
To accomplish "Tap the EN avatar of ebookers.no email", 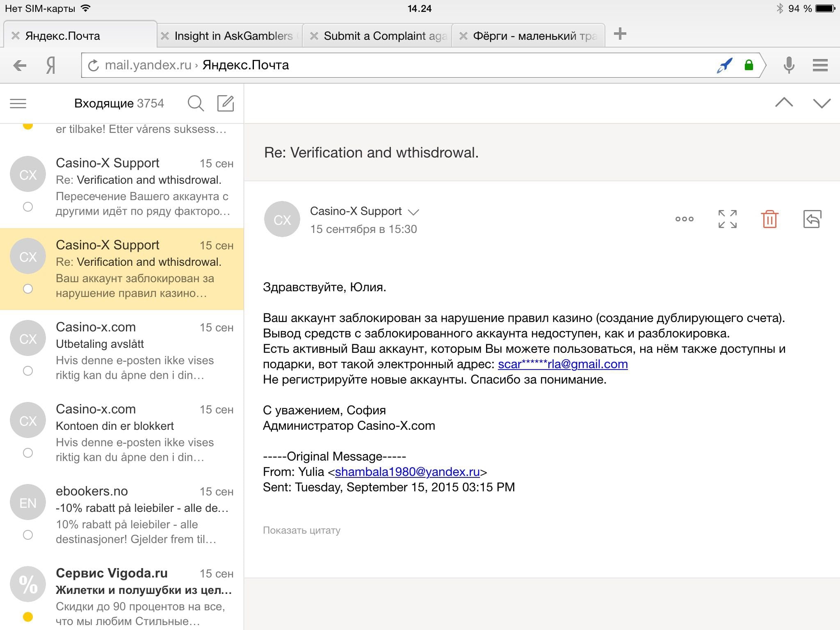I will tap(28, 502).
